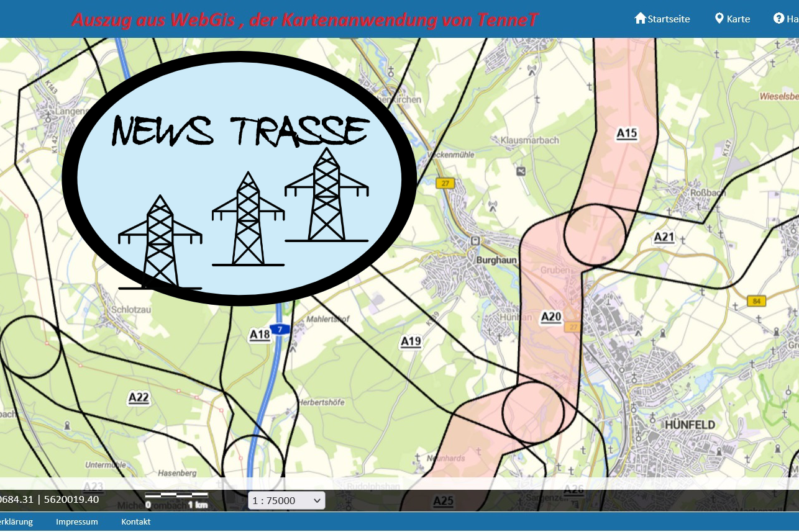Select corridor segment label A19
Screen dimensions: 799x532
pos(411,341)
